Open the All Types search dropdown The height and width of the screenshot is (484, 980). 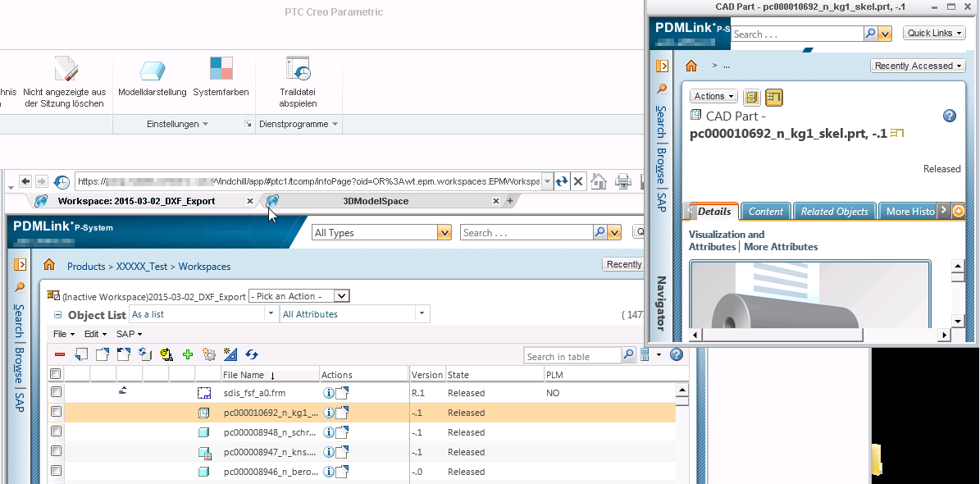pyautogui.click(x=381, y=233)
